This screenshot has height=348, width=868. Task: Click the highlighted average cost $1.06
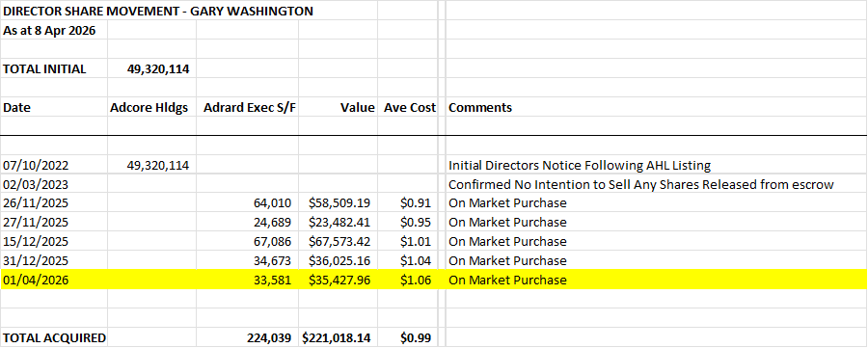click(416, 280)
